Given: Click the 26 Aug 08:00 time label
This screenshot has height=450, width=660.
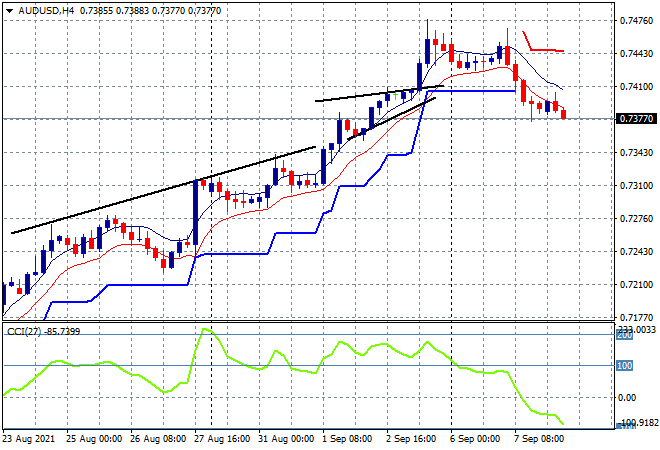Looking at the screenshot, I should [x=158, y=439].
